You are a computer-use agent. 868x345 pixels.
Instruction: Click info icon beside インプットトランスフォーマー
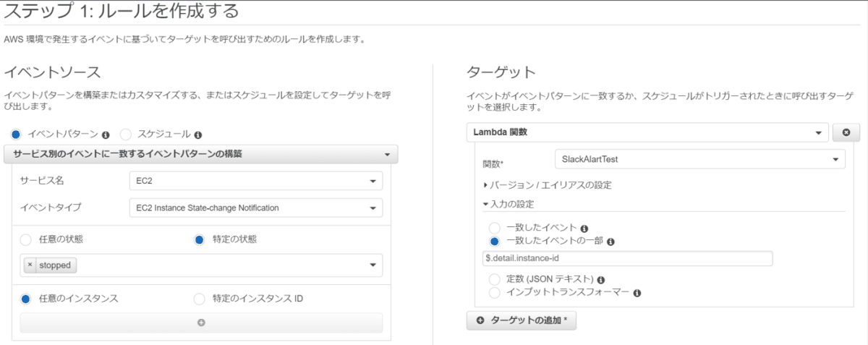point(637,294)
